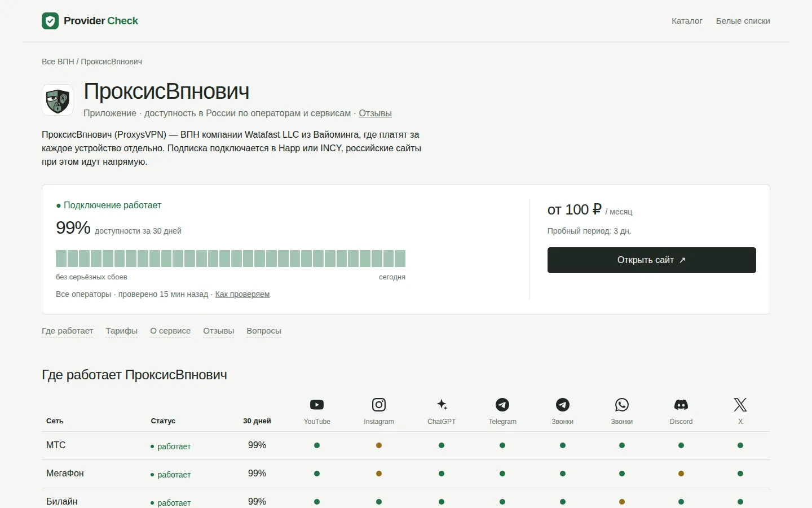Select the ChatGPT sparkle icon
The image size is (812, 508).
coord(442,405)
